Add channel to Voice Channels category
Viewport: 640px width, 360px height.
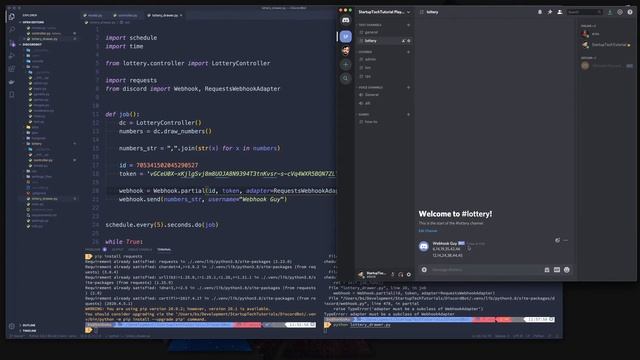[409, 87]
